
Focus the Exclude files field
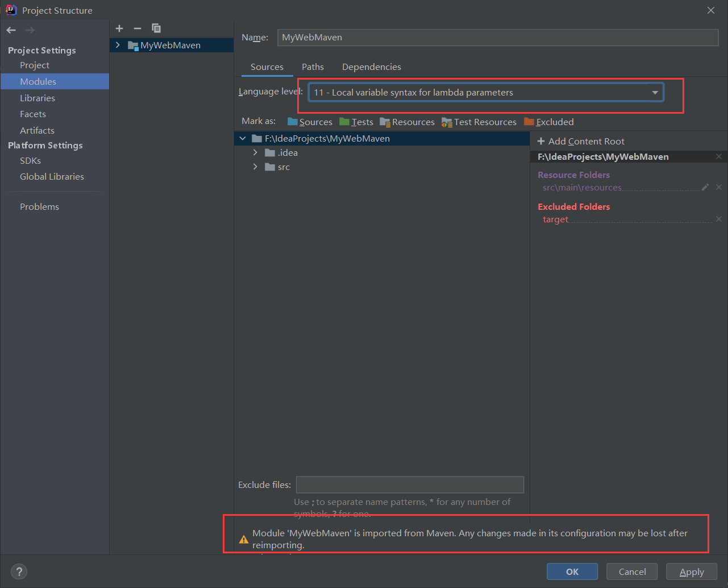tap(410, 485)
